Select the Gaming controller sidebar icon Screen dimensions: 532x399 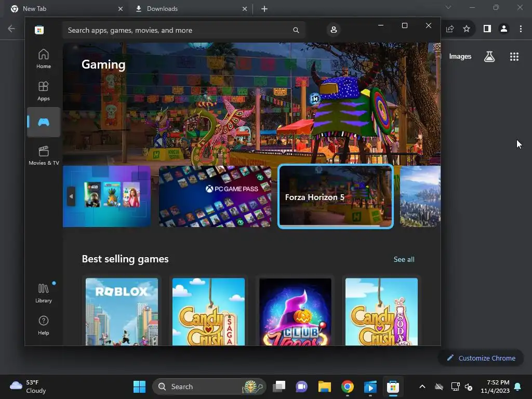point(44,122)
